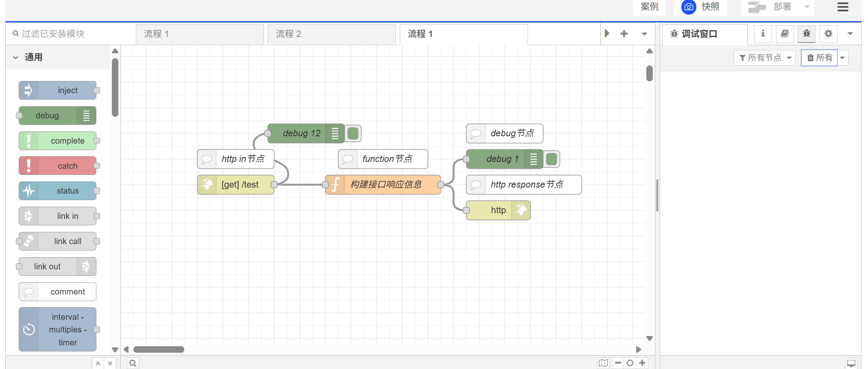Select the http in节点 comment node

click(236, 159)
